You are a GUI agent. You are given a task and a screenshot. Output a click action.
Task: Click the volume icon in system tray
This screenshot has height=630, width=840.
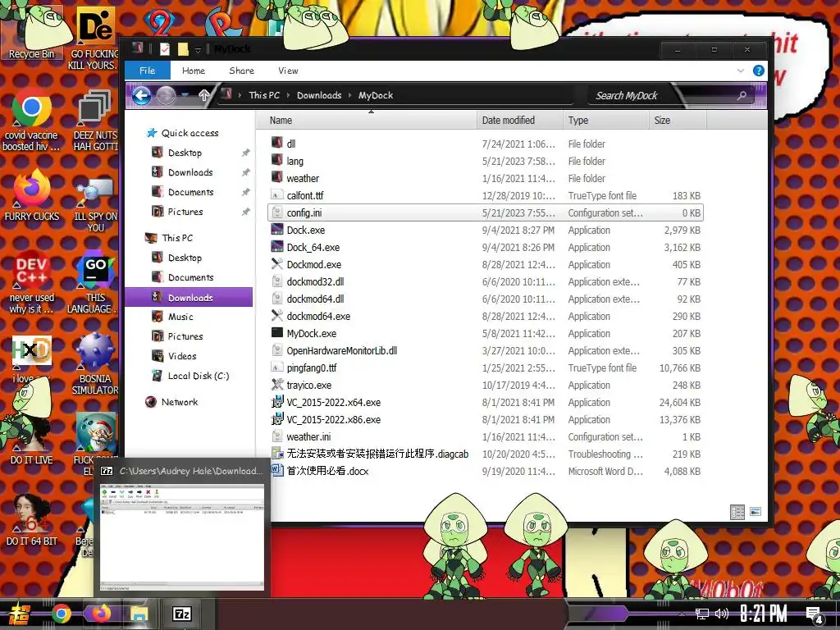tap(722, 614)
